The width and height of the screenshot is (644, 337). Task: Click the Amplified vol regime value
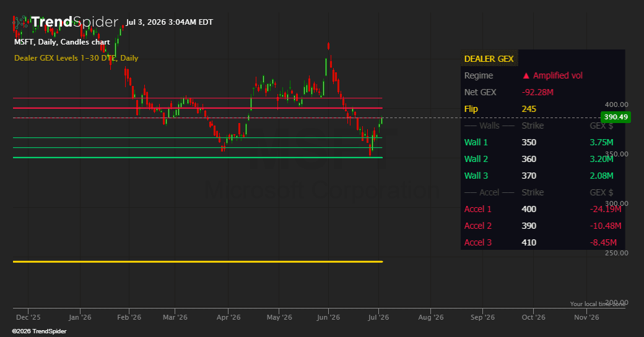tap(557, 75)
